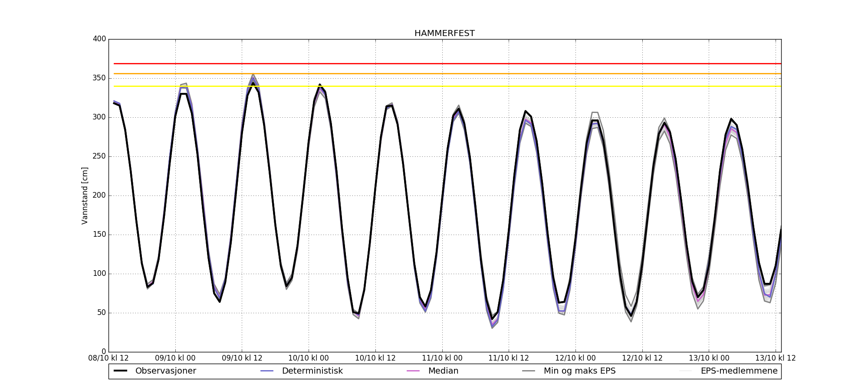Screen dimensions: 868x391
Task: Click the 400 y-axis tick label
Action: tap(99, 39)
